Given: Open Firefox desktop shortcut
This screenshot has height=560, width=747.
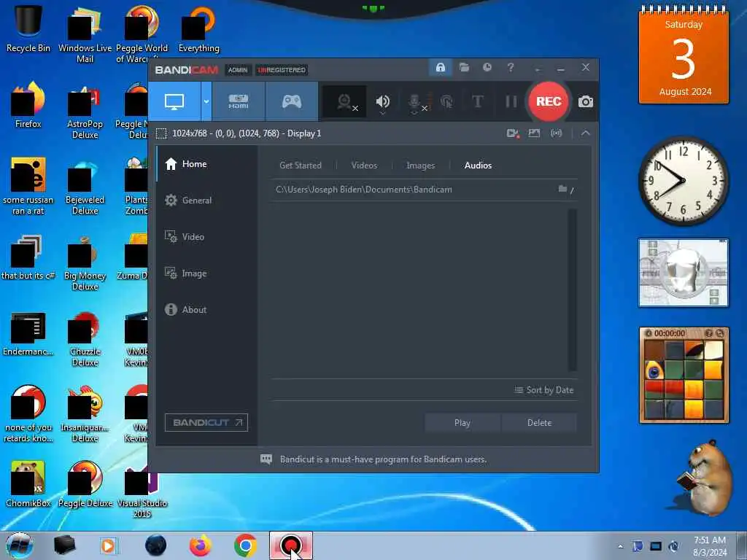Looking at the screenshot, I should [x=28, y=105].
